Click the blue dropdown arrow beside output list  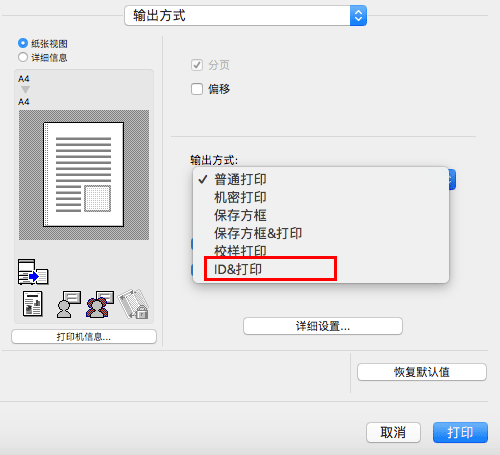click(x=452, y=179)
